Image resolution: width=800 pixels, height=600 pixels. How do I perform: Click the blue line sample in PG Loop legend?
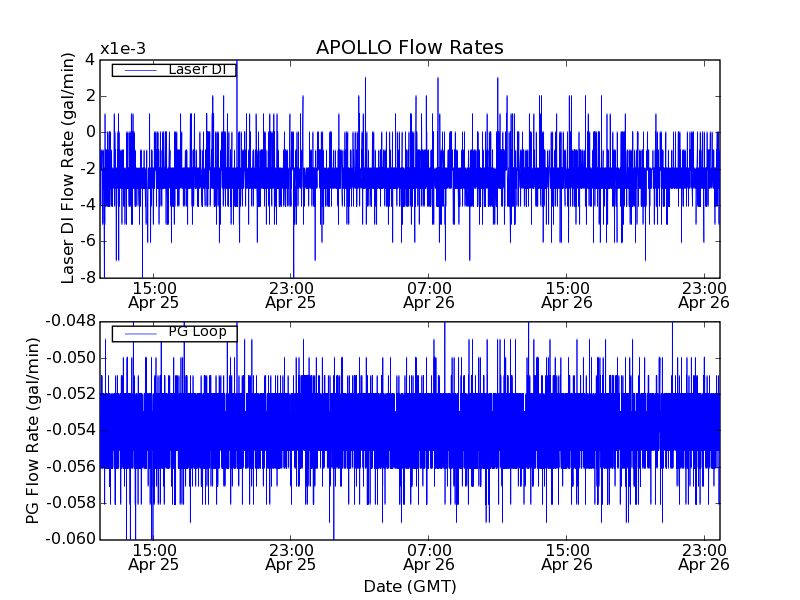141,334
